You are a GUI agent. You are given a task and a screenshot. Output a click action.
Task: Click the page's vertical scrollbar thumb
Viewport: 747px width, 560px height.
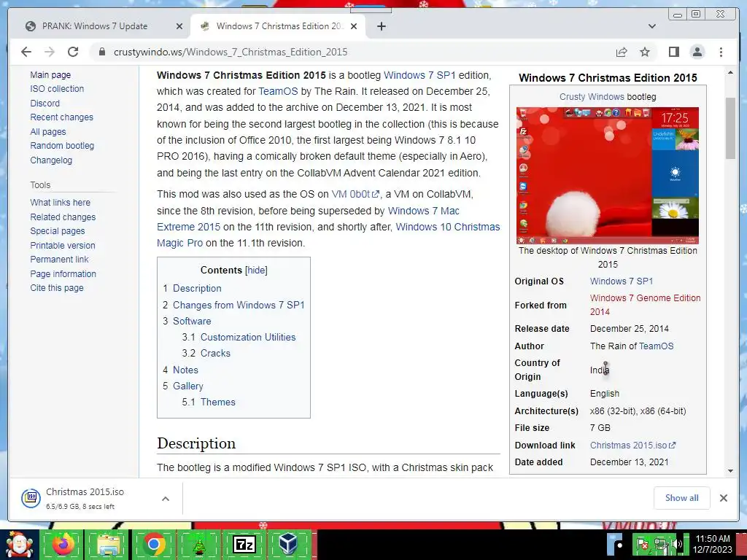tap(730, 128)
